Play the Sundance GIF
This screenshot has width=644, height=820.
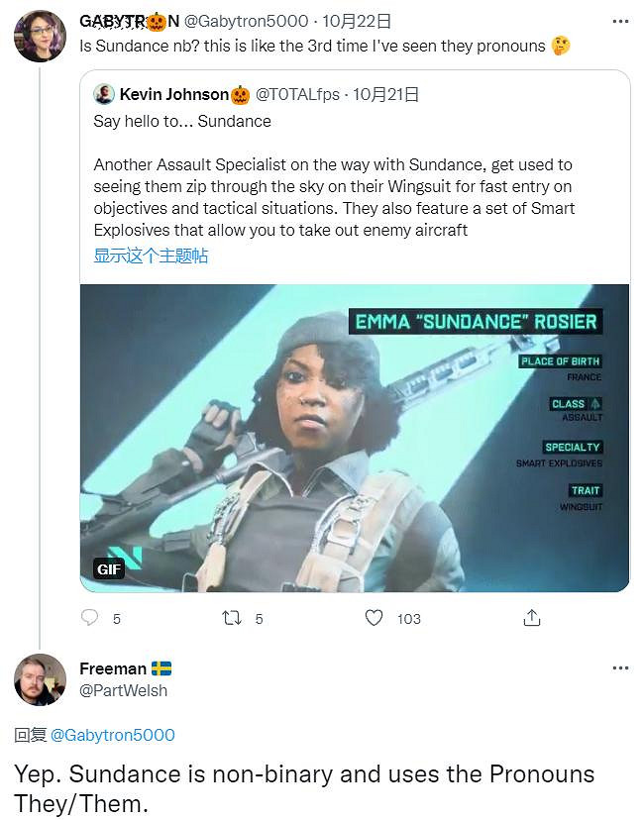point(354,438)
